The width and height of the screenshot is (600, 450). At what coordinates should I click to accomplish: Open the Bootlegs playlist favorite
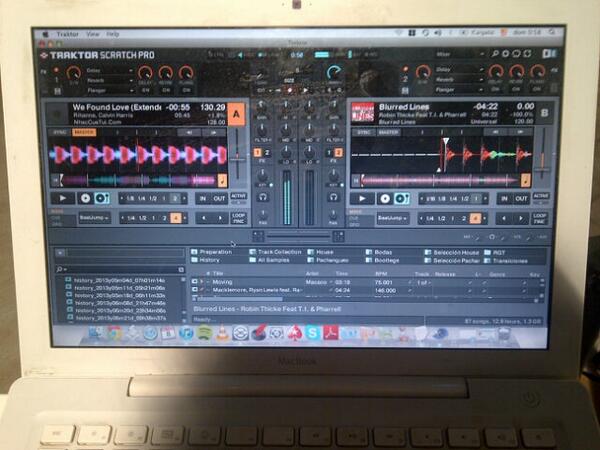383,260
